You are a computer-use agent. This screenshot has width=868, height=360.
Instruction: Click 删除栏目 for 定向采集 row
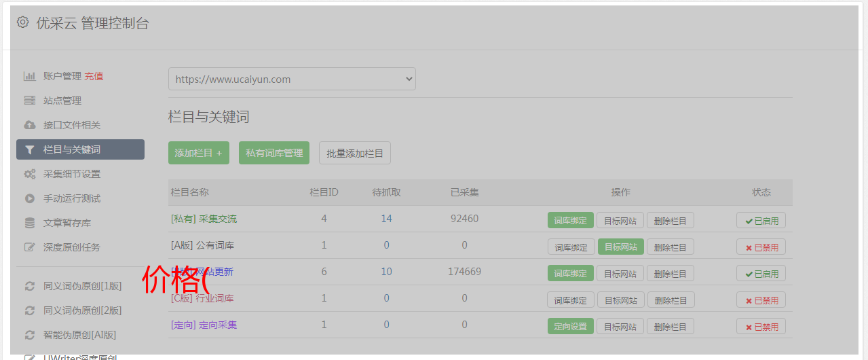671,326
